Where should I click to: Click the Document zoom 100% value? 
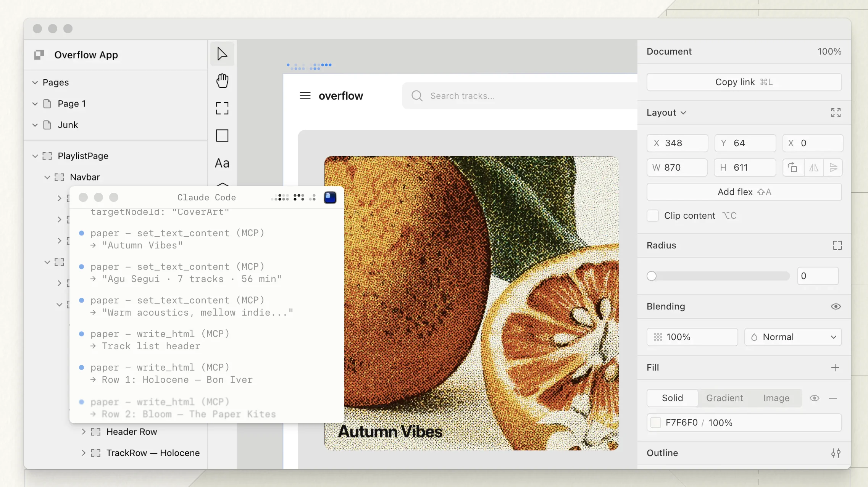click(829, 52)
